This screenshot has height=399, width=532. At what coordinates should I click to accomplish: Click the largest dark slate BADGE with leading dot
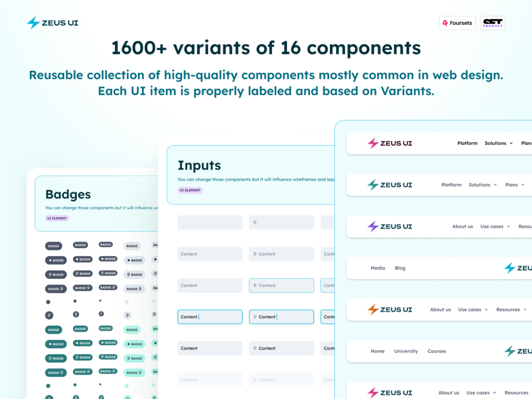tap(56, 260)
